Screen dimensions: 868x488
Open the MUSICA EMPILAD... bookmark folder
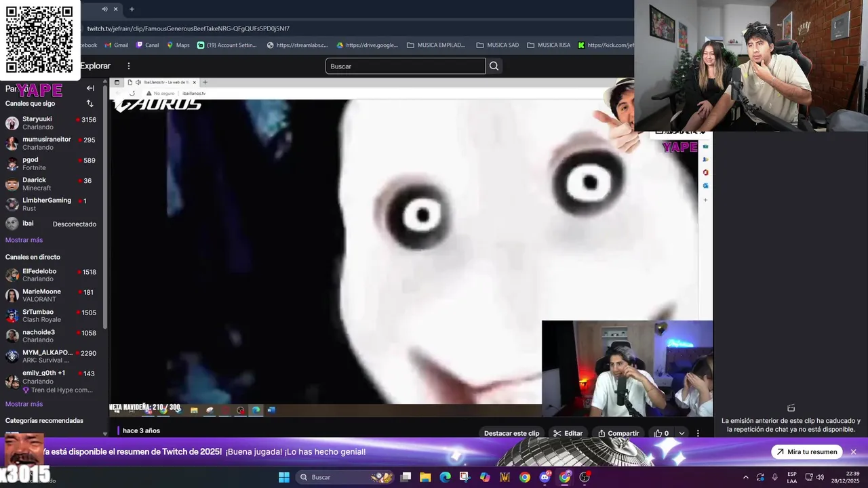pos(436,45)
